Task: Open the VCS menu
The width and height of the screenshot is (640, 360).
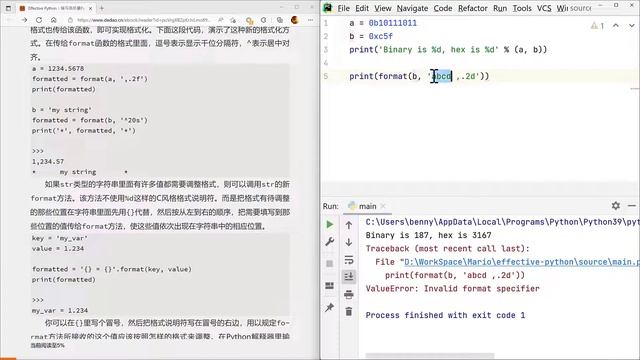Action: (544, 8)
